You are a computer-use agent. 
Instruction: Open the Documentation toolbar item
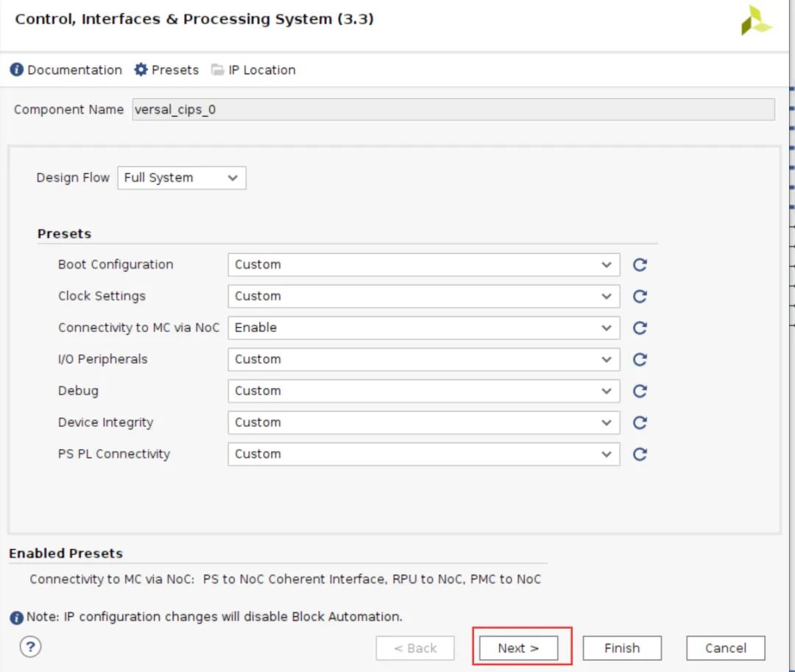tap(66, 70)
